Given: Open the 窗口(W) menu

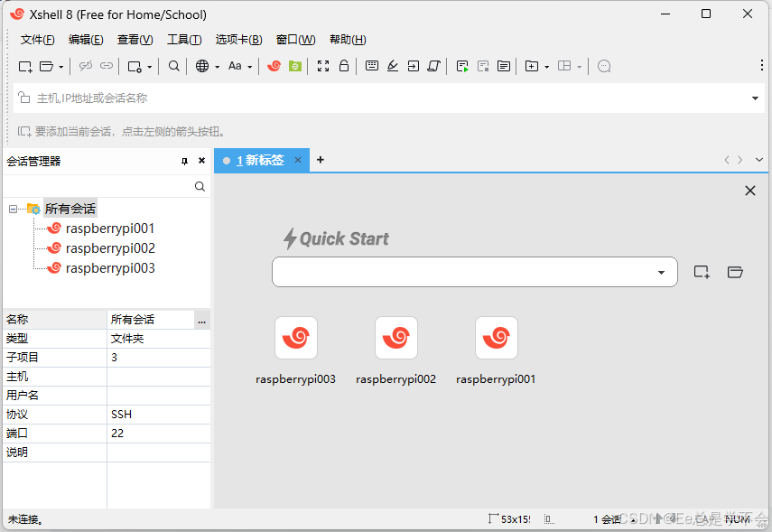Looking at the screenshot, I should (296, 40).
